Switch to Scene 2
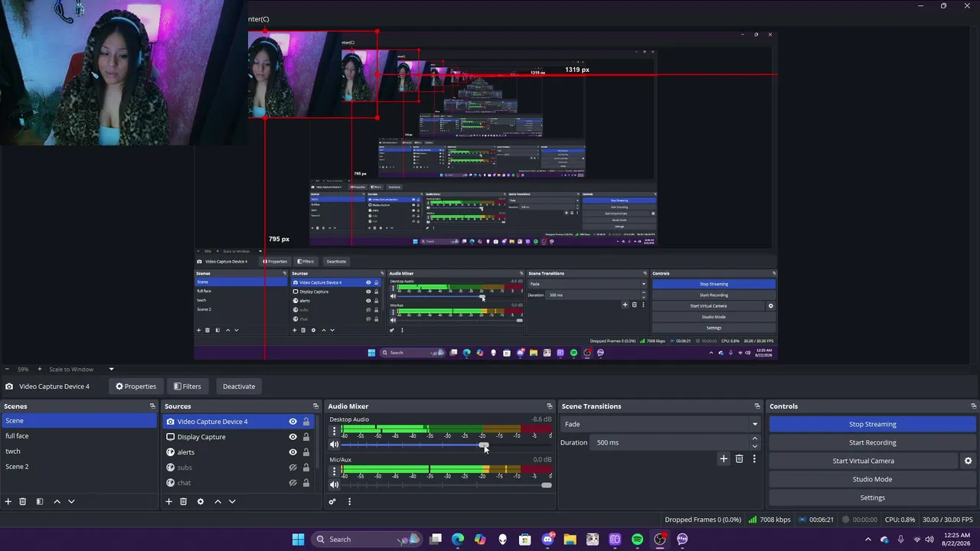980x551 pixels. pyautogui.click(x=79, y=467)
